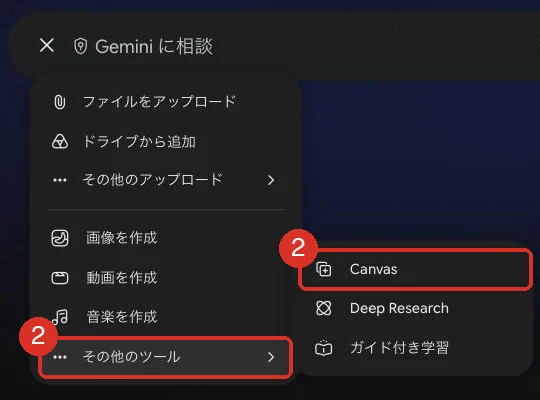Viewport: 540px width, 400px height.
Task: Click the guided learning book icon
Action: (324, 348)
